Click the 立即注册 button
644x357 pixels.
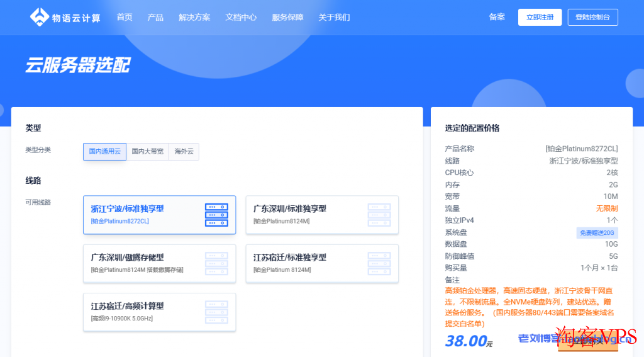[x=540, y=17]
